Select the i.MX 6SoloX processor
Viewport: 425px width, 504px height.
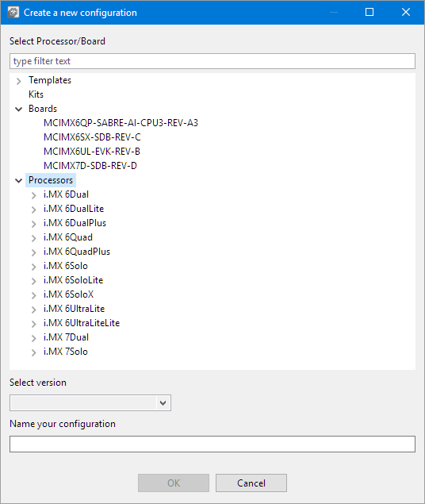pos(68,294)
